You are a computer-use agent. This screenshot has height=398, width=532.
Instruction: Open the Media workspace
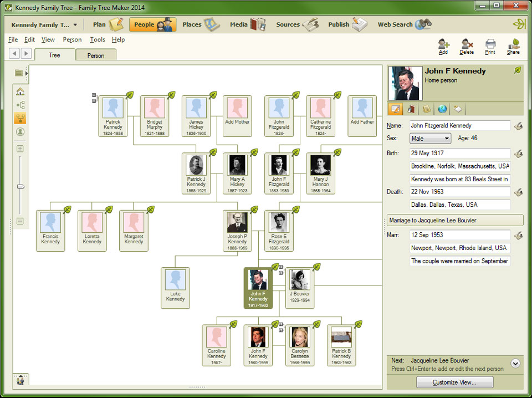(x=248, y=24)
